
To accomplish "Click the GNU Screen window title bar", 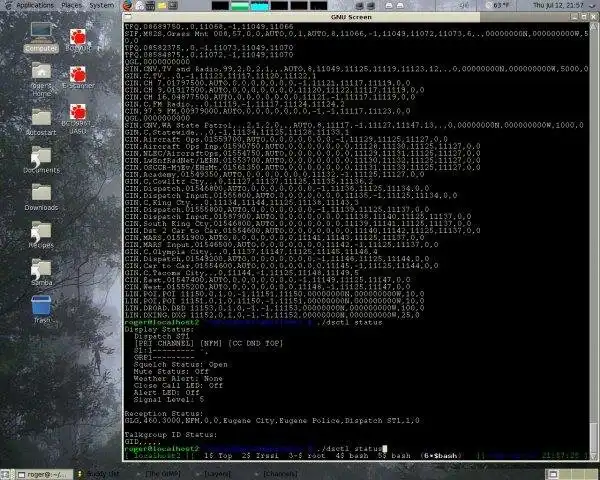I will tap(351, 17).
